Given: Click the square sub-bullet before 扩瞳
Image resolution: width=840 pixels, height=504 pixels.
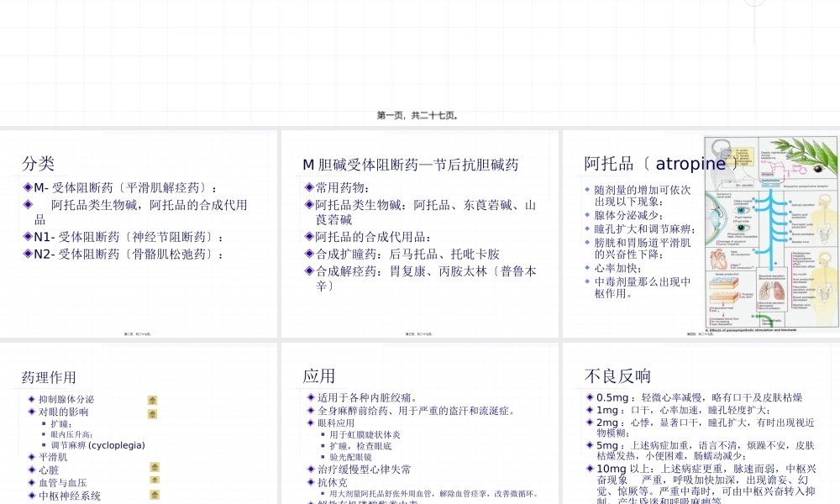Looking at the screenshot, I should pos(44,423).
